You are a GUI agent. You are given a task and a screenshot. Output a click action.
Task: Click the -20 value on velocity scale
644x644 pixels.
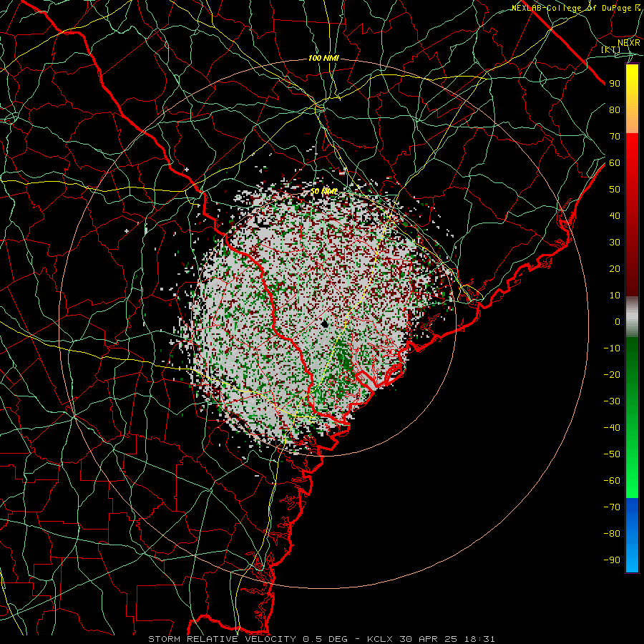612,374
